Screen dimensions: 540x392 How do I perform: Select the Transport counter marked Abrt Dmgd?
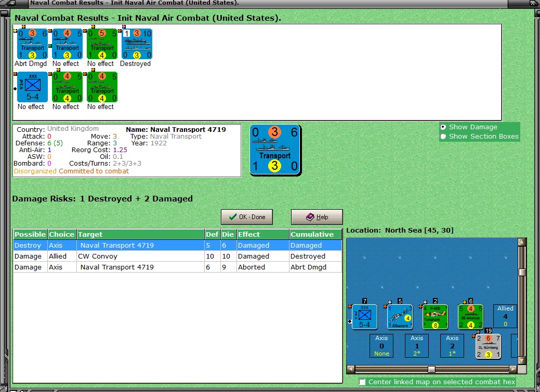pos(32,44)
